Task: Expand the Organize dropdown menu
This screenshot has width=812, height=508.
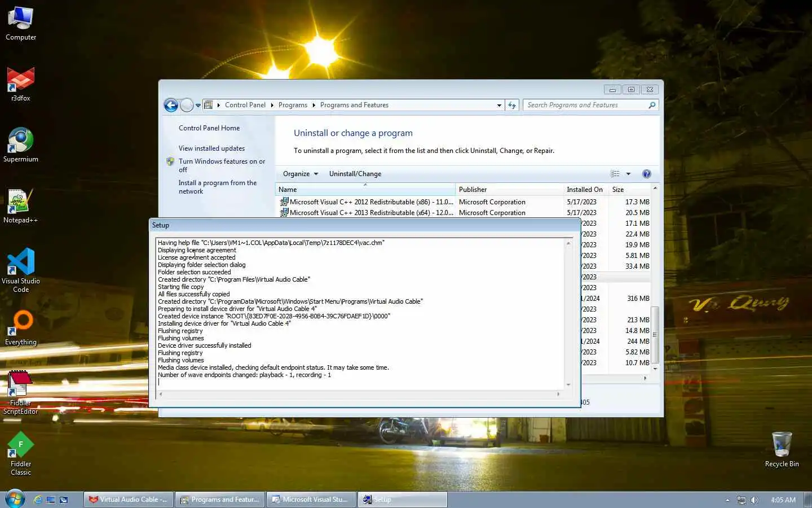Action: click(301, 174)
